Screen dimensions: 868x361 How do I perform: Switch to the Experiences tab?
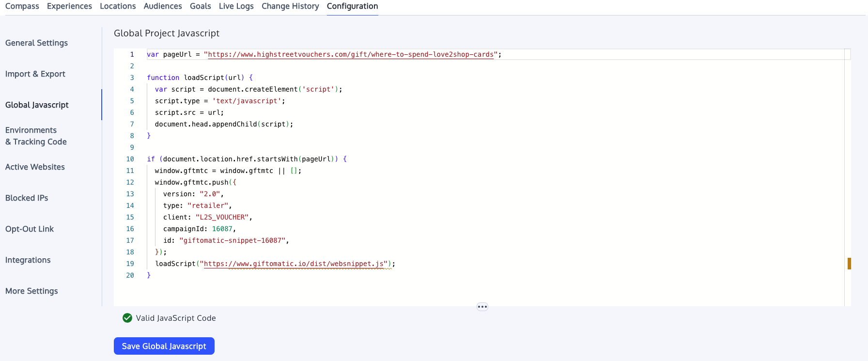tap(69, 6)
